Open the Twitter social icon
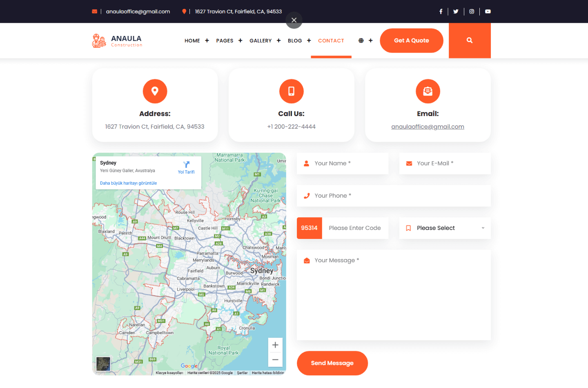The width and height of the screenshot is (588, 388). pos(456,11)
